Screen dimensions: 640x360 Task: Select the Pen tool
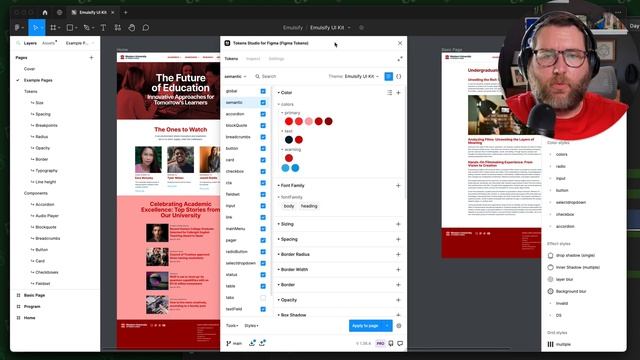coord(87,28)
